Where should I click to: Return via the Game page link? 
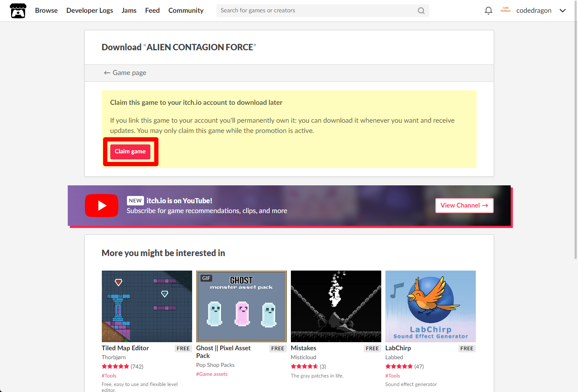pos(125,73)
